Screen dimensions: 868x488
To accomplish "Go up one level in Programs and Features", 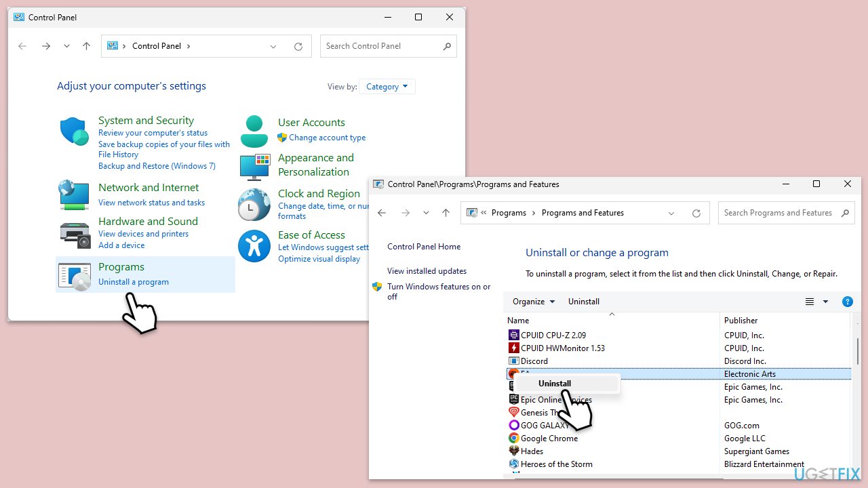I will pos(446,213).
